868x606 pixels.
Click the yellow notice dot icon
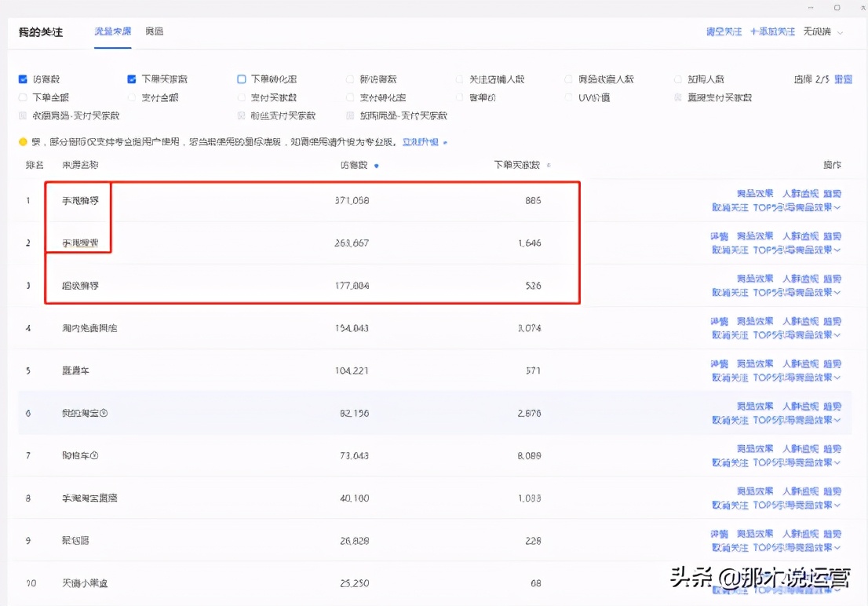[x=23, y=142]
